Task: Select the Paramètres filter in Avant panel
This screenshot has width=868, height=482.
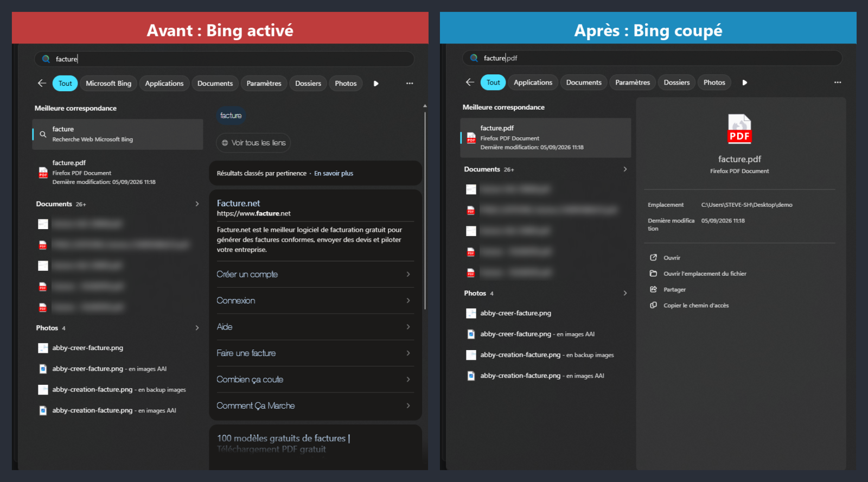Action: point(264,84)
